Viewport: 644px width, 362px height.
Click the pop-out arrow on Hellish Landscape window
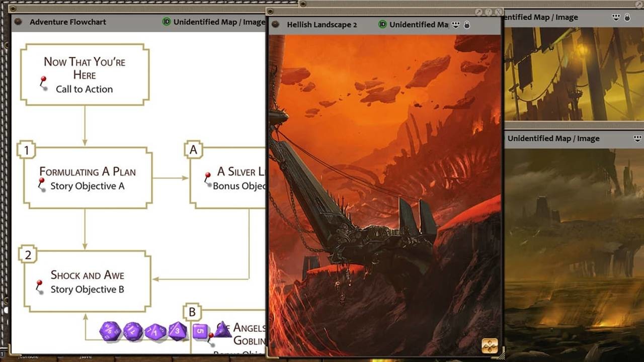[x=478, y=13]
